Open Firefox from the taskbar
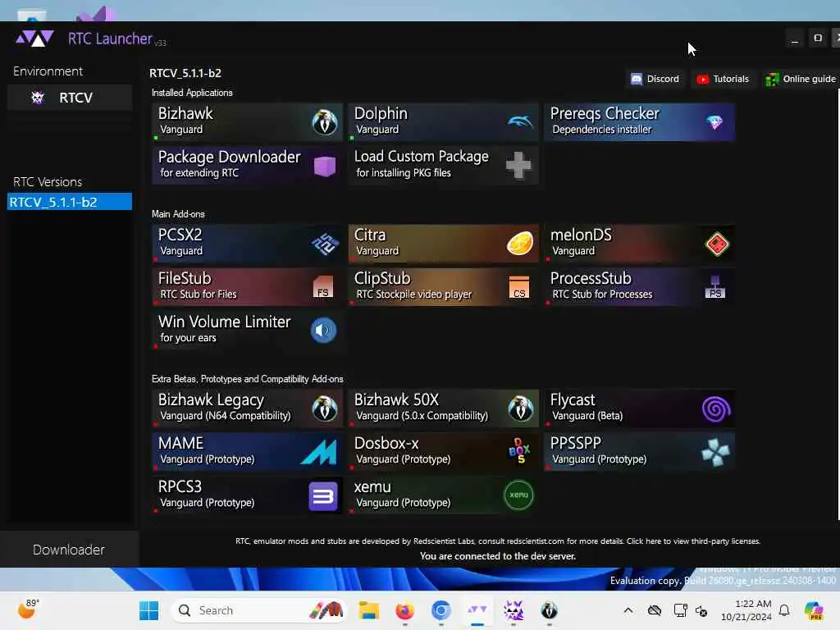Image resolution: width=840 pixels, height=630 pixels. pos(405,610)
